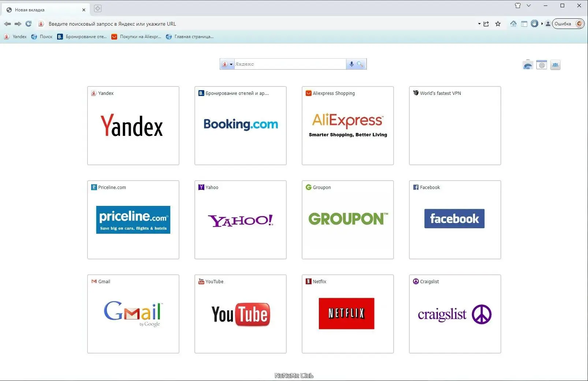Image resolution: width=588 pixels, height=381 pixels.
Task: Expand the search engine selector dropdown
Action: [231, 64]
